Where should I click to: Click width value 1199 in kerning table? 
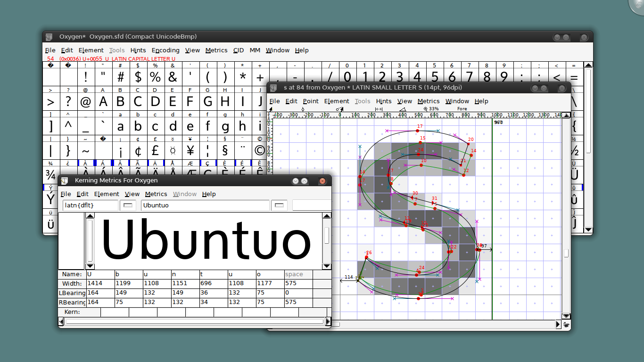coord(129,284)
